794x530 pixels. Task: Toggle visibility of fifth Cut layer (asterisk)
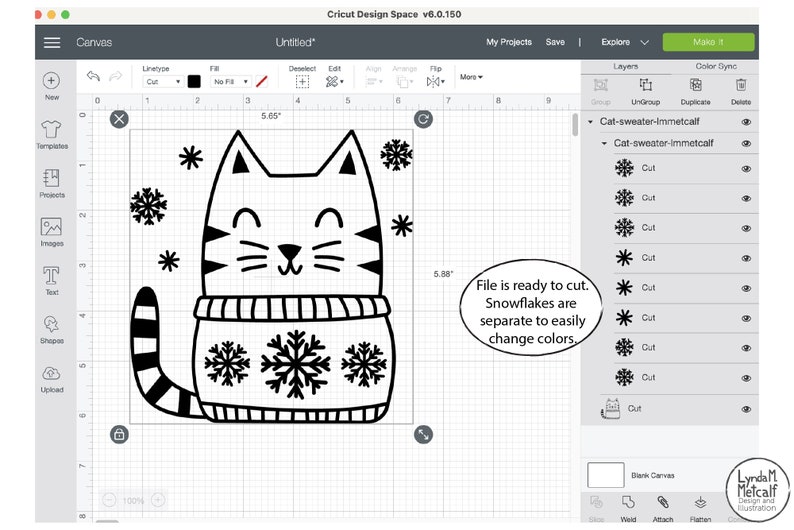(746, 288)
